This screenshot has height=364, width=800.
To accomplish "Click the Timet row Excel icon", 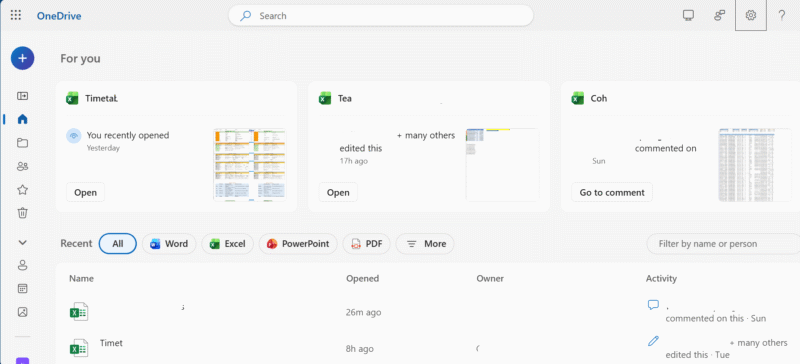I will click(79, 348).
